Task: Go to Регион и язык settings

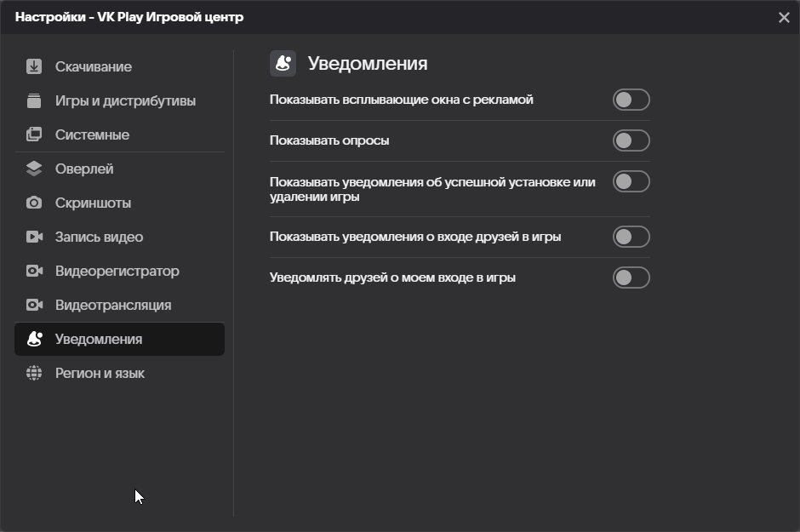Action: pos(100,373)
